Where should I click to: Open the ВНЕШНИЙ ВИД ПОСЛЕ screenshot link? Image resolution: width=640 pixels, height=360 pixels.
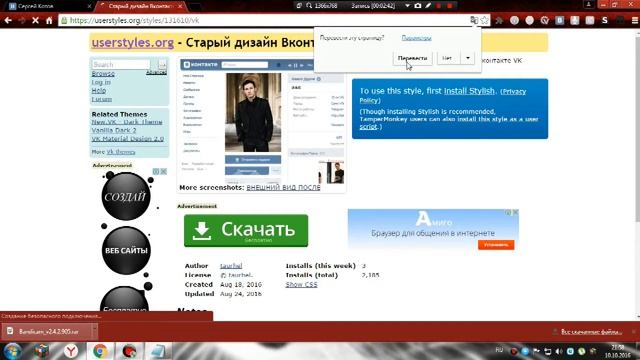click(283, 187)
